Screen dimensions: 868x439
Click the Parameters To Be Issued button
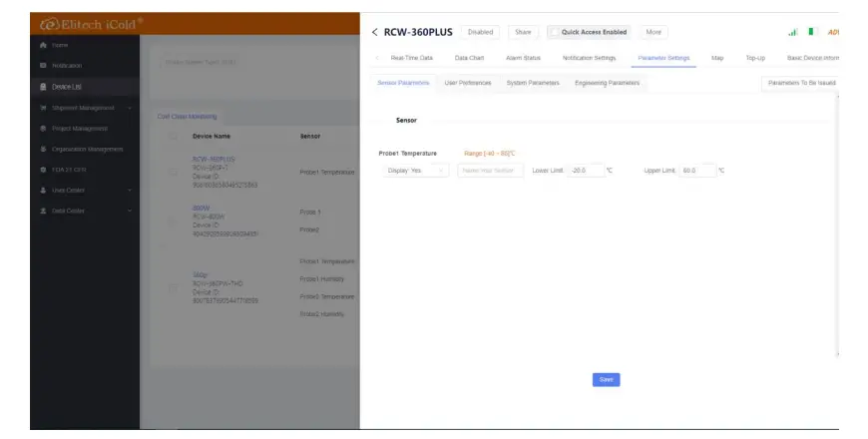pos(800,83)
